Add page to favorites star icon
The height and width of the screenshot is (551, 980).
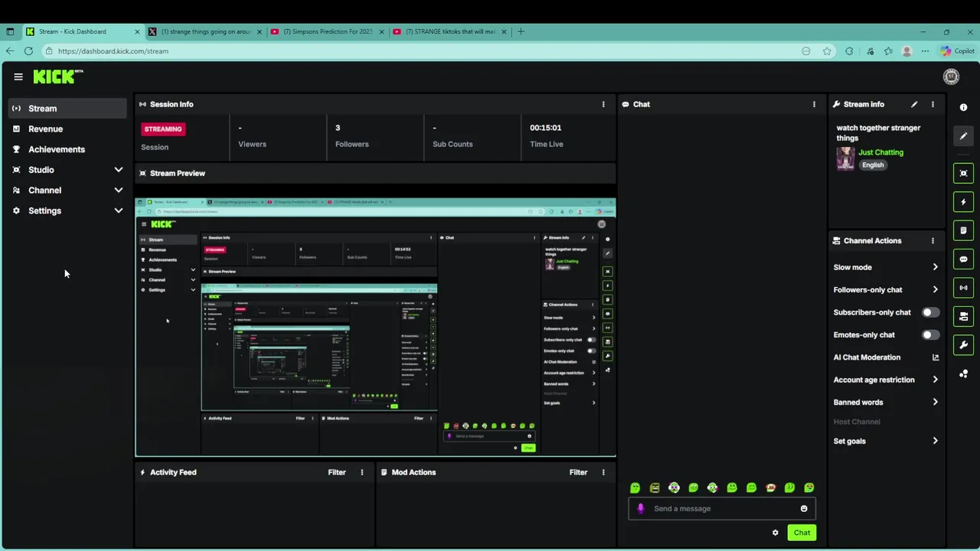click(x=827, y=51)
